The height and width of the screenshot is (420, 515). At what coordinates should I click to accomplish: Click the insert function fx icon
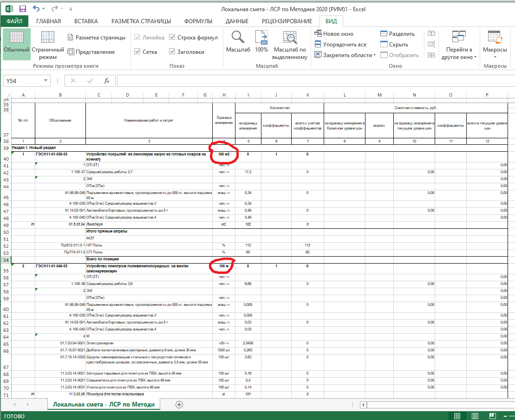(107, 81)
